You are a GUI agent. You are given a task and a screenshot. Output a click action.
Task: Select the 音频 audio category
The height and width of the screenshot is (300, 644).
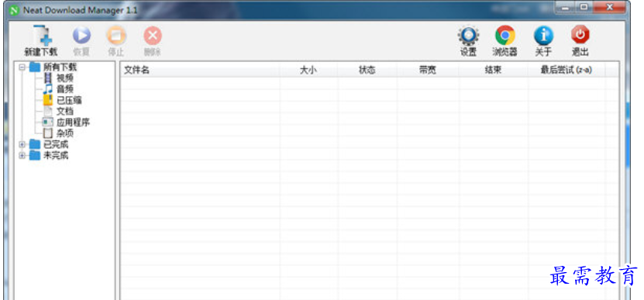[58, 89]
